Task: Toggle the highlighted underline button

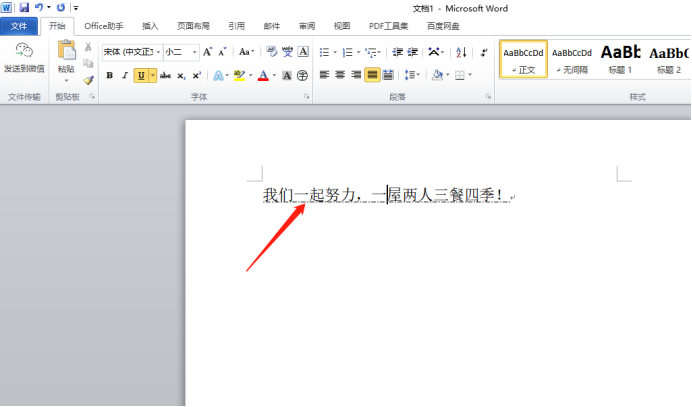Action: coord(141,75)
